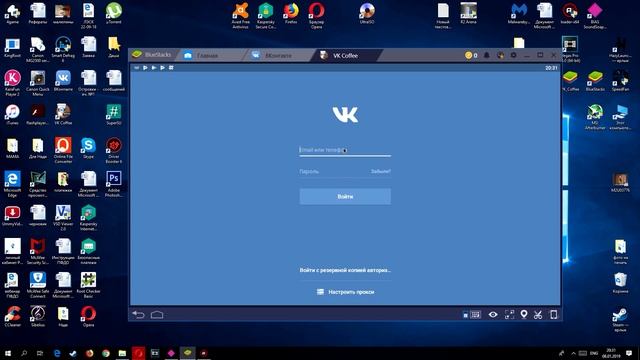Open Task View on taskbar
This screenshot has width=640, height=360.
[40, 353]
